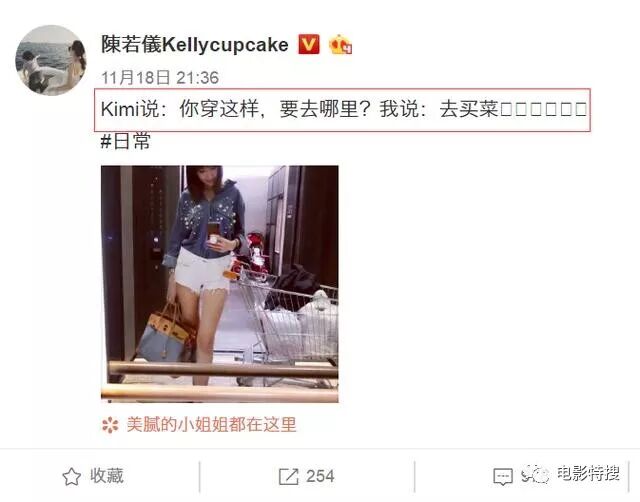Click the 收藏 label to bookmark post
The height and width of the screenshot is (502, 640).
point(107,476)
